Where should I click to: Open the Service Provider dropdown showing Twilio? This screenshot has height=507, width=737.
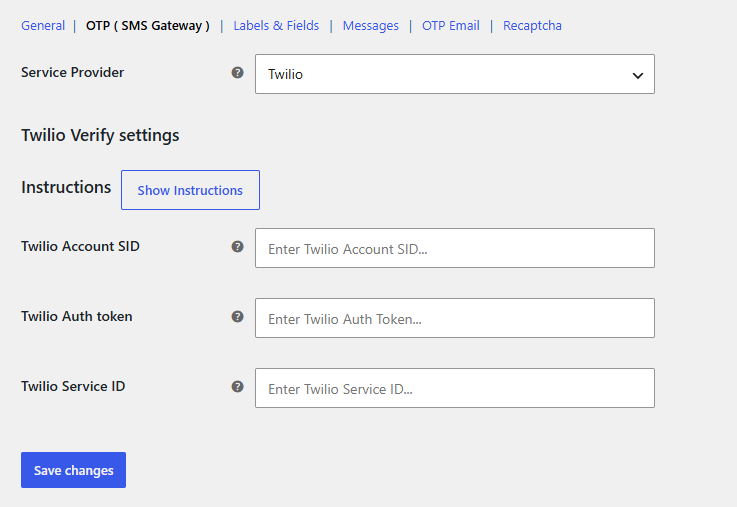[x=455, y=74]
